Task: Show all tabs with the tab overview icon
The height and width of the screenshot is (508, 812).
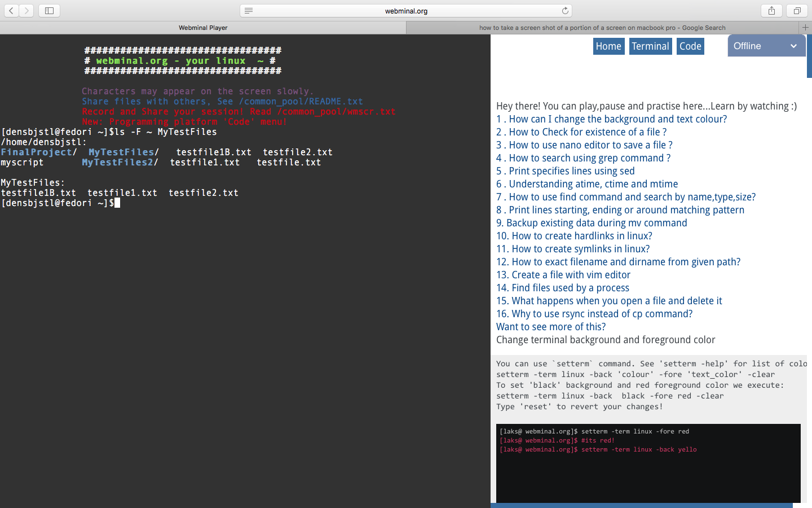Action: click(797, 11)
